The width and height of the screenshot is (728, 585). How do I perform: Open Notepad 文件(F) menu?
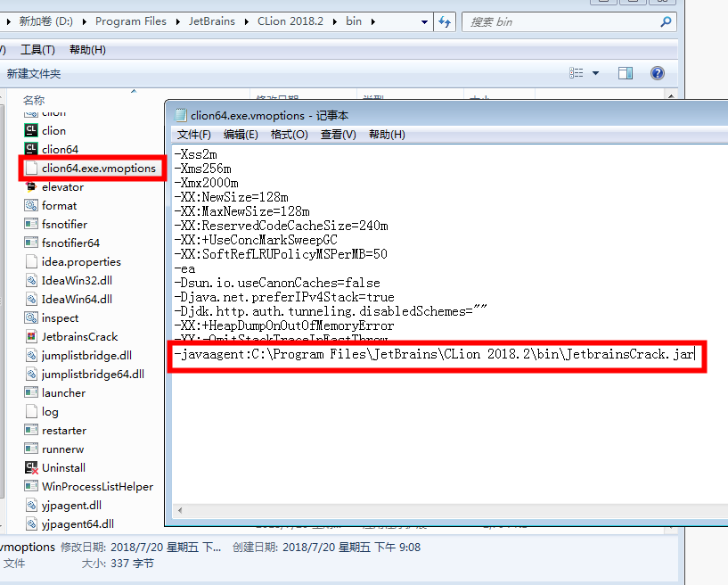194,135
